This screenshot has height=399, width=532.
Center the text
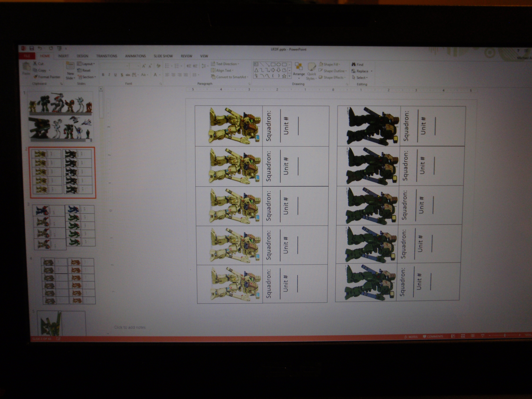click(173, 75)
